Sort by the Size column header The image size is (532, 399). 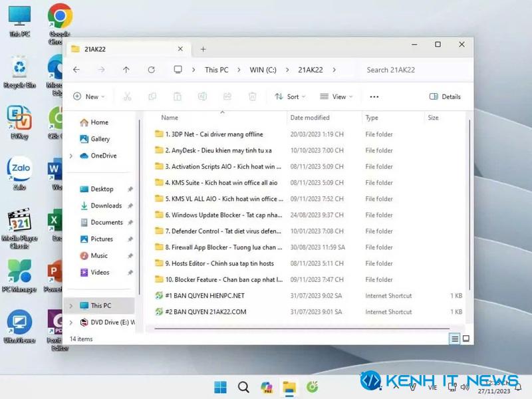[x=433, y=118]
